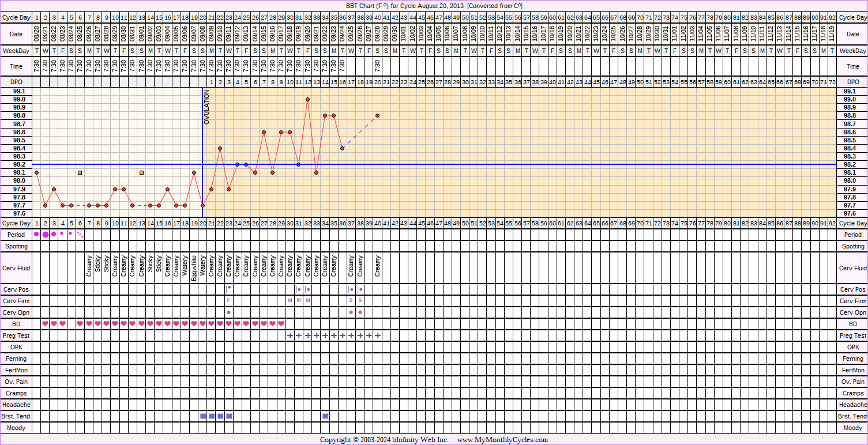Click the orange square marker on cycle day 13

click(x=141, y=172)
